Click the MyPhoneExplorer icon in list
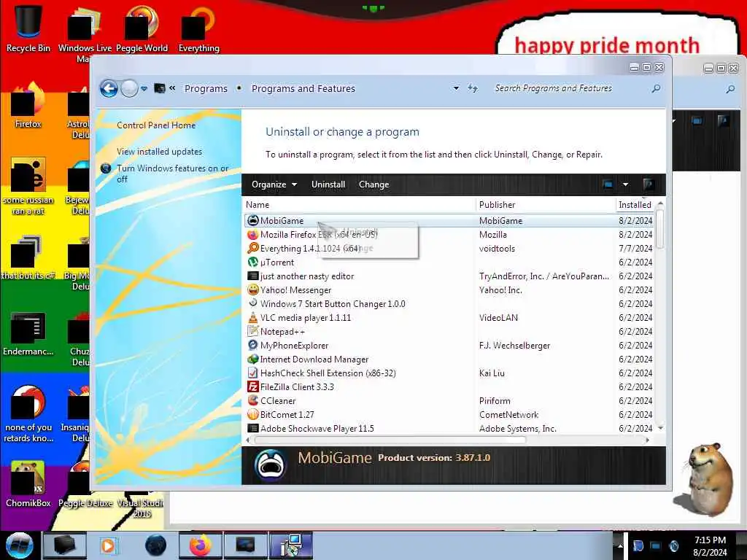The height and width of the screenshot is (560, 747). click(253, 345)
